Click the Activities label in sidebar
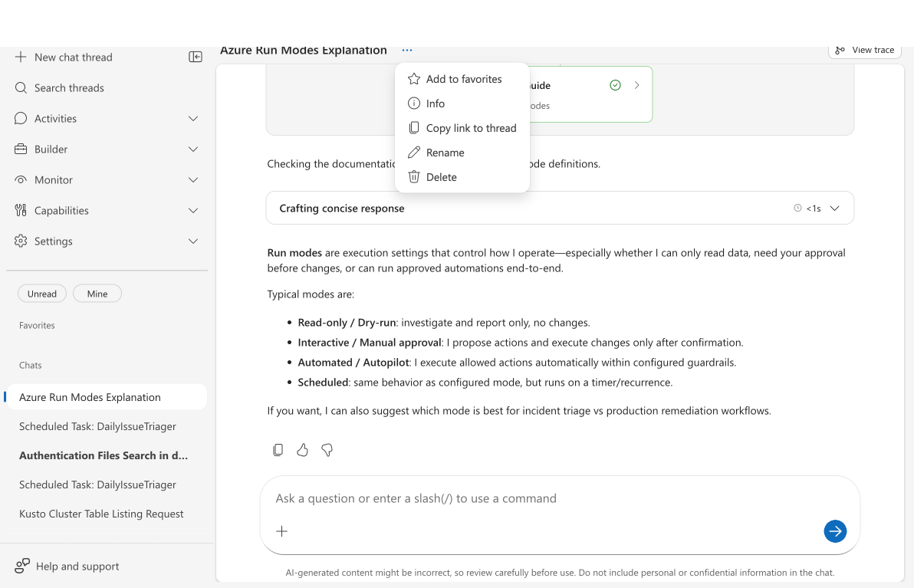914x588 pixels. click(x=55, y=118)
